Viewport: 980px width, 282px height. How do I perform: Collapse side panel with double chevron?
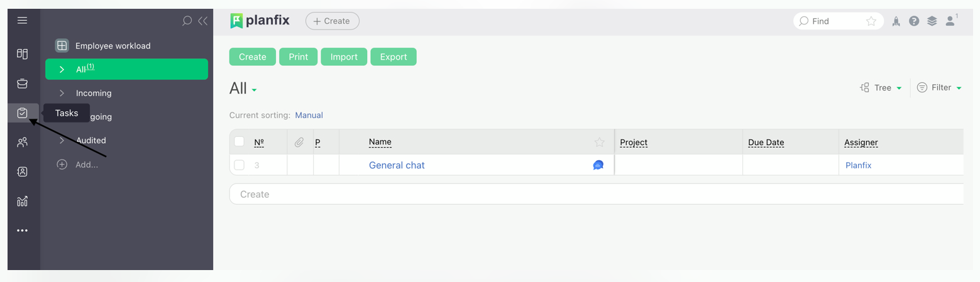point(202,21)
